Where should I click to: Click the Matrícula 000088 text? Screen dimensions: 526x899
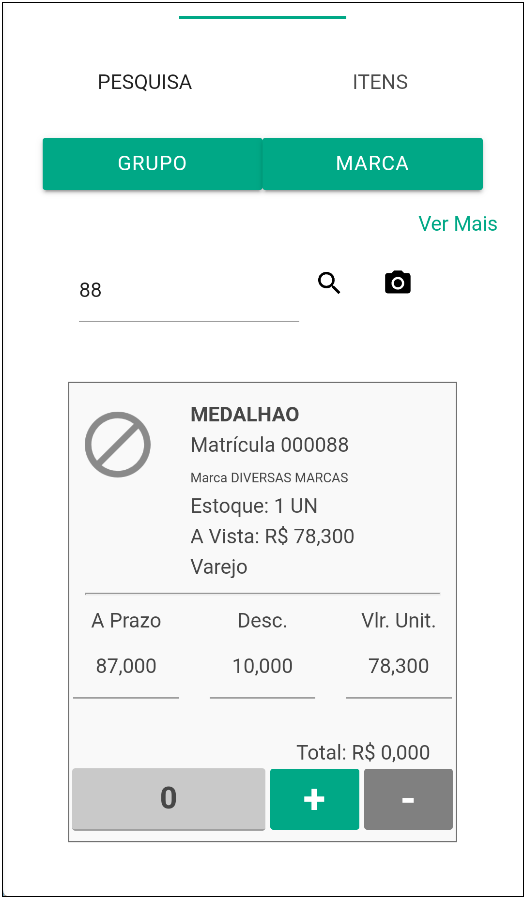(x=270, y=445)
